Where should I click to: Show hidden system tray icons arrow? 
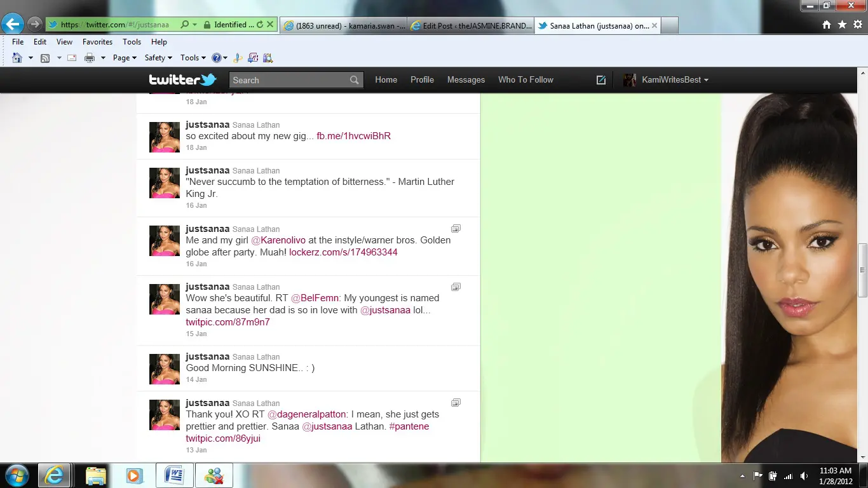pos(742,476)
